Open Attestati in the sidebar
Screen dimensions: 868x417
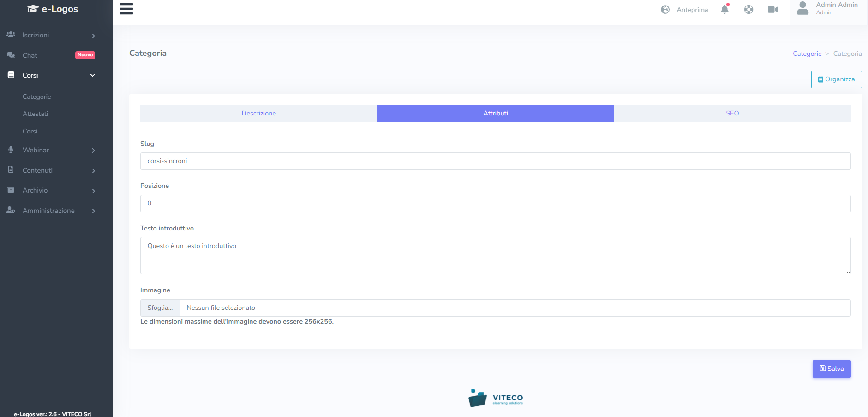[36, 114]
